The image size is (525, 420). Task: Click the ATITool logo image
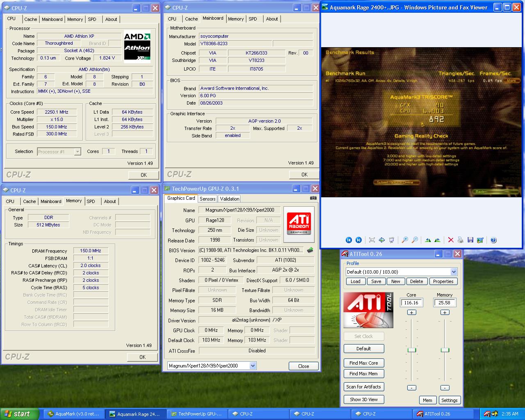(368, 310)
